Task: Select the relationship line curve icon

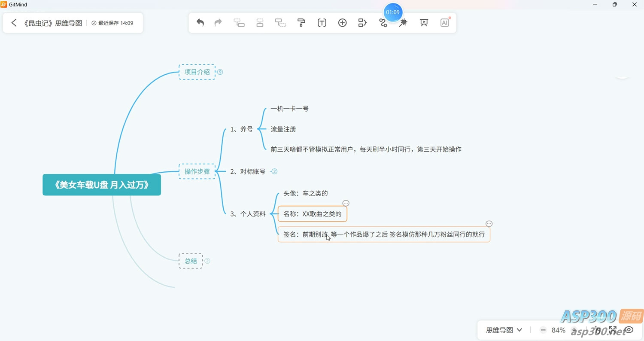Action: pyautogui.click(x=383, y=23)
